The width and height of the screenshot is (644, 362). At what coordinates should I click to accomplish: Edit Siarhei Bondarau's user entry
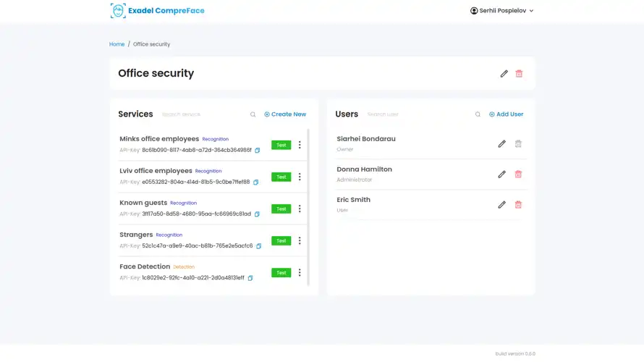pyautogui.click(x=501, y=144)
